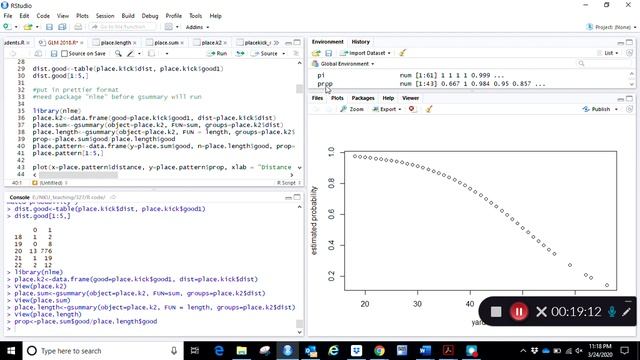Pause the screen recording
This screenshot has height=360, width=640.
tap(519, 312)
